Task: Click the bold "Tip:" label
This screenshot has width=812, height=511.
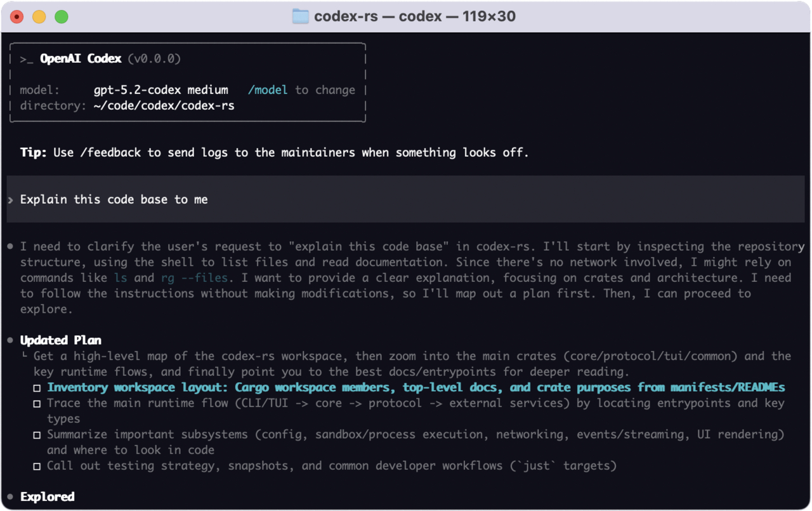Action: (x=34, y=152)
